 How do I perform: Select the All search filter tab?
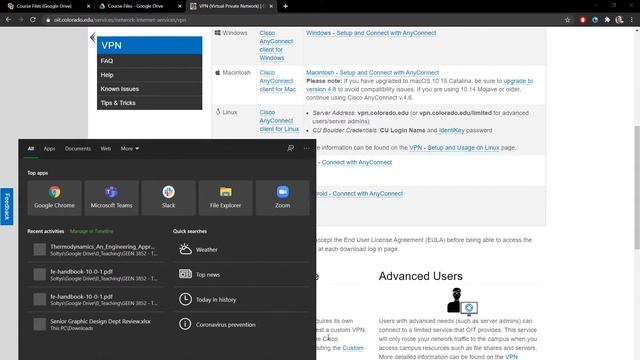31,149
